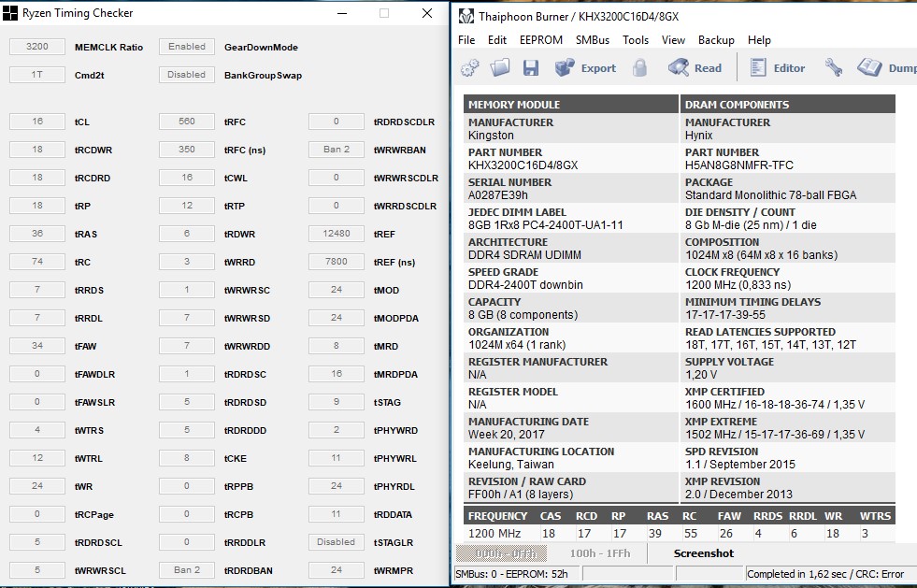Image resolution: width=917 pixels, height=588 pixels.
Task: Open the Editor toolbar button
Action: pos(777,68)
